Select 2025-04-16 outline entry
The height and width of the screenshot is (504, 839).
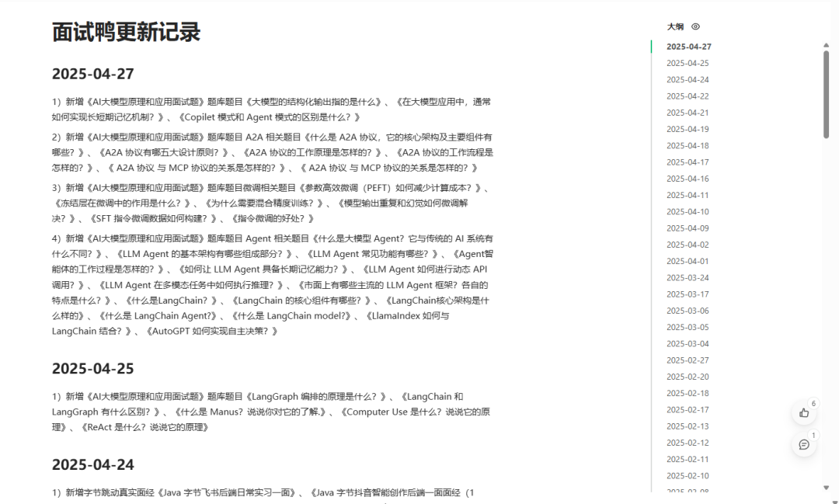pos(688,179)
